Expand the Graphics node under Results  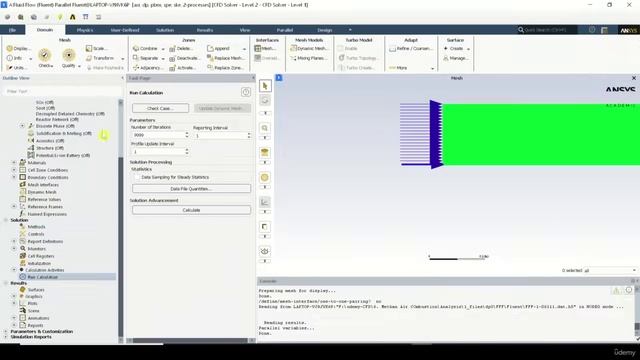pos(14,296)
